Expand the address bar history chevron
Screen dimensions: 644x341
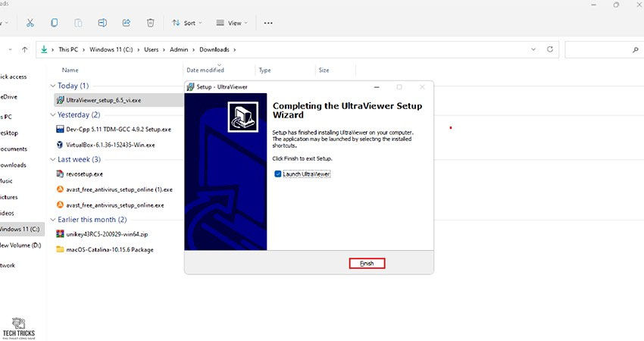(533, 49)
